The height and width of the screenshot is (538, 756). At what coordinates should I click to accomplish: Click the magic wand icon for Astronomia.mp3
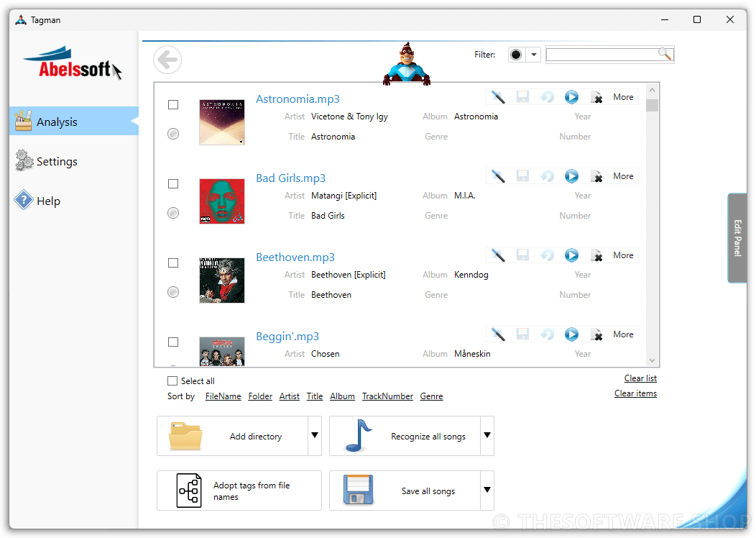pos(498,97)
